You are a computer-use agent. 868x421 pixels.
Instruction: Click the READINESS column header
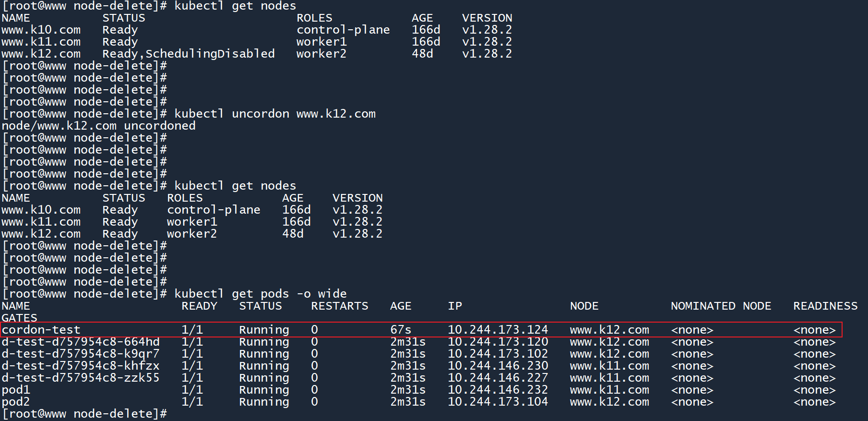tap(825, 306)
